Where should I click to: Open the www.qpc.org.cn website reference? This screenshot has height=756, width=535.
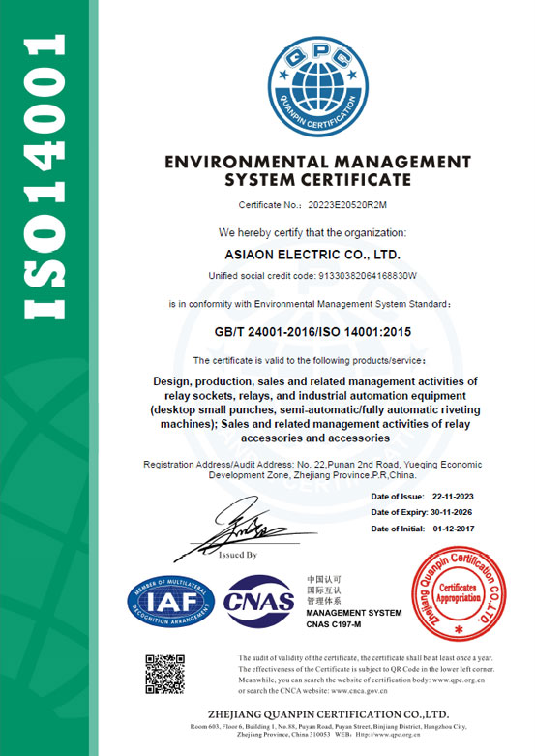pos(459,680)
